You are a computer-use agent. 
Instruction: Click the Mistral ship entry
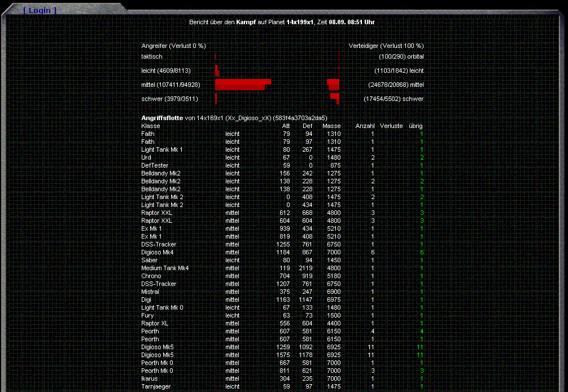pyautogui.click(x=150, y=292)
